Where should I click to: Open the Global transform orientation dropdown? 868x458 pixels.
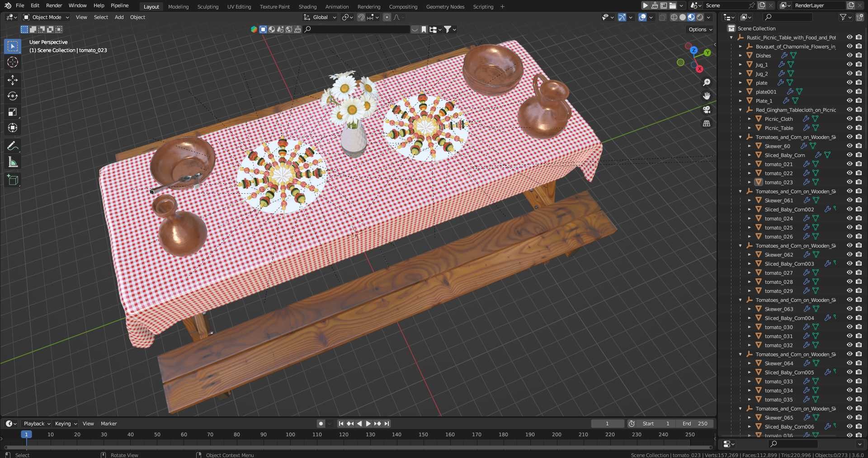coord(320,17)
